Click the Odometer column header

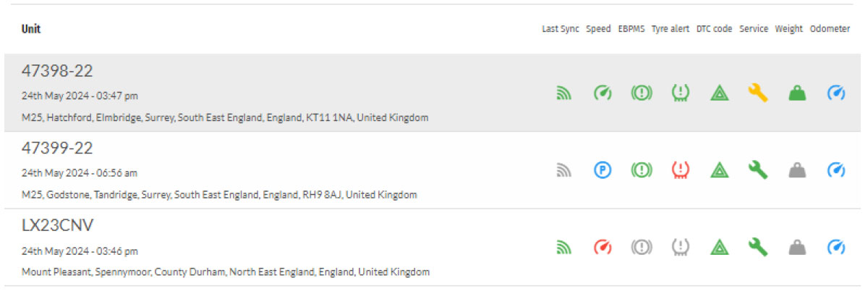click(830, 30)
